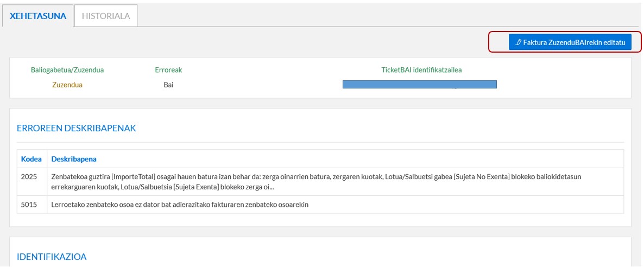
Task: Click the ERROREEN DESKRIBAPENAK section heading
Action: 77,129
